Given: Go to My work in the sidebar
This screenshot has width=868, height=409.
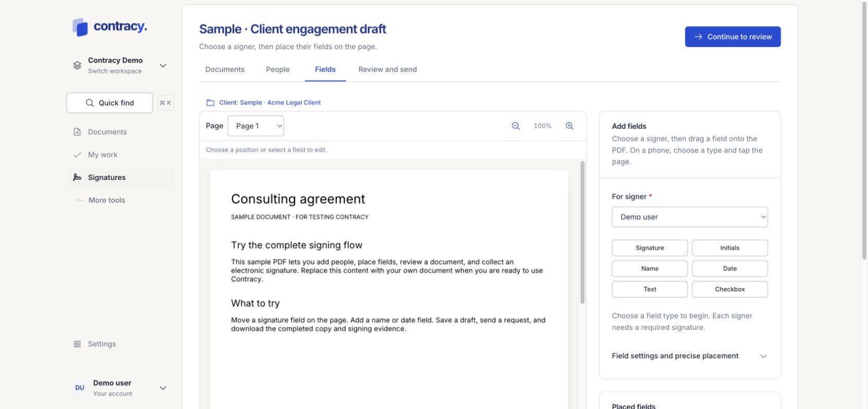Looking at the screenshot, I should click(120, 155).
